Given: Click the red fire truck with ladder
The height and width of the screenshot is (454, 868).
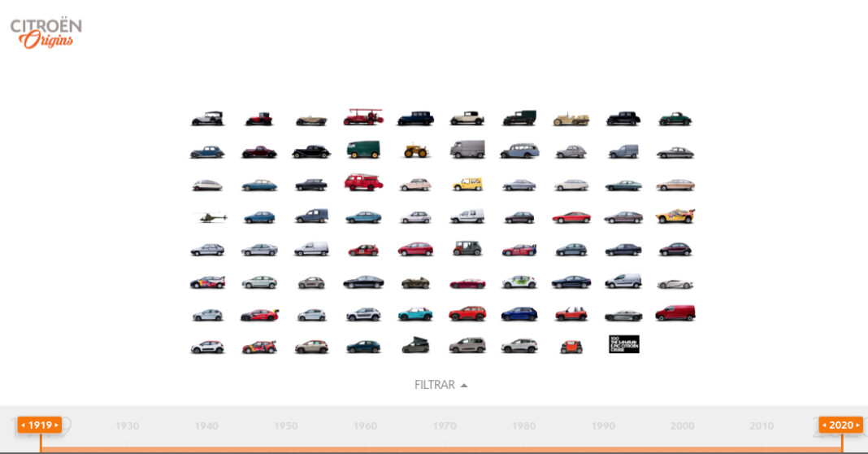Looking at the screenshot, I should coord(362,117).
